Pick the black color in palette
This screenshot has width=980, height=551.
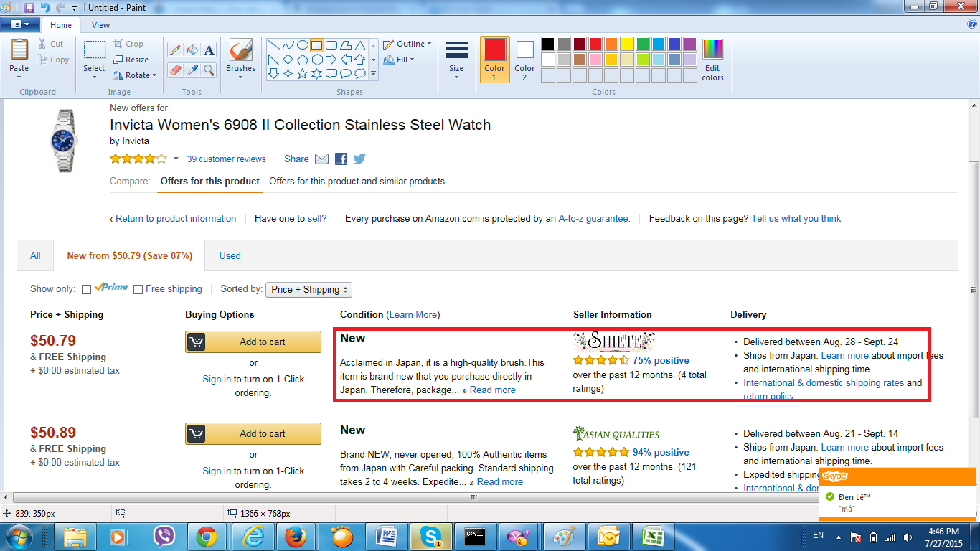point(547,44)
